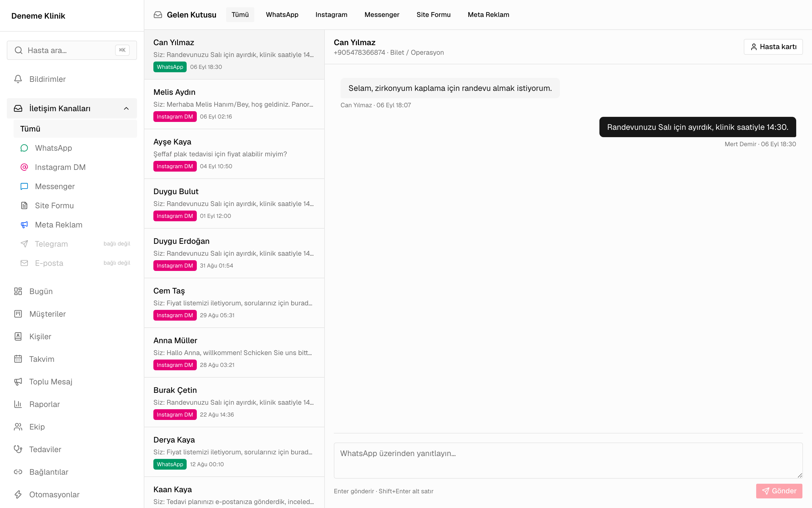Switch to the Tümü inbox tab

[240, 14]
